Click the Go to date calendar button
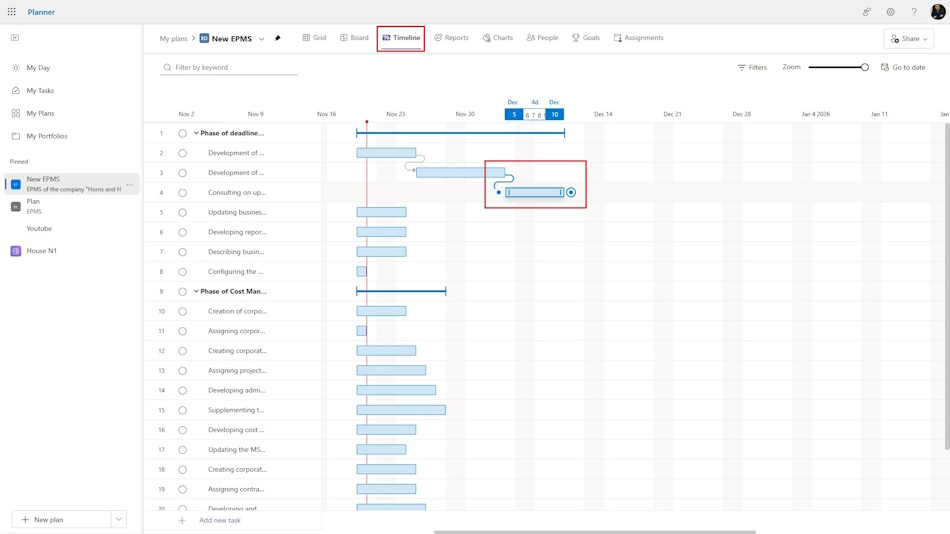The height and width of the screenshot is (534, 950). click(x=903, y=67)
